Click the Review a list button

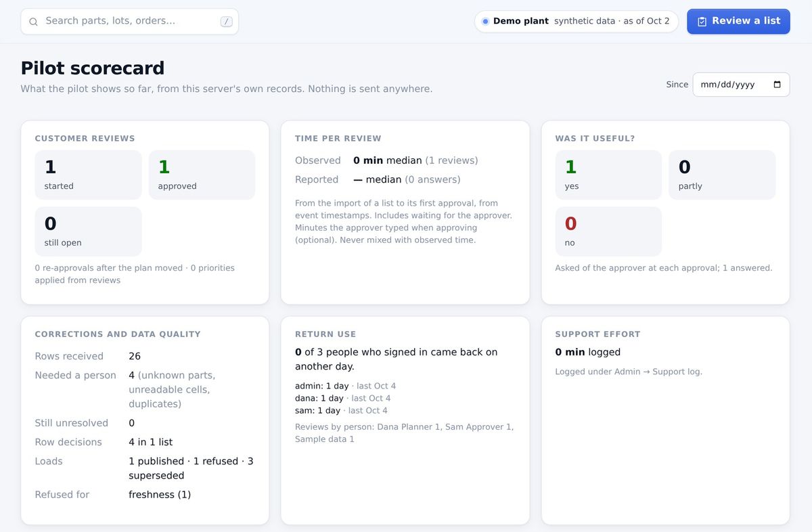738,21
